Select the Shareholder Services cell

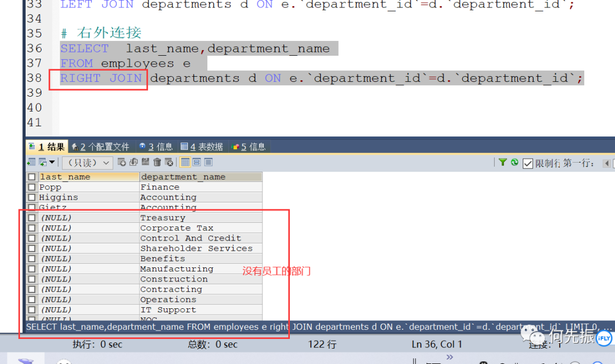tap(201, 249)
